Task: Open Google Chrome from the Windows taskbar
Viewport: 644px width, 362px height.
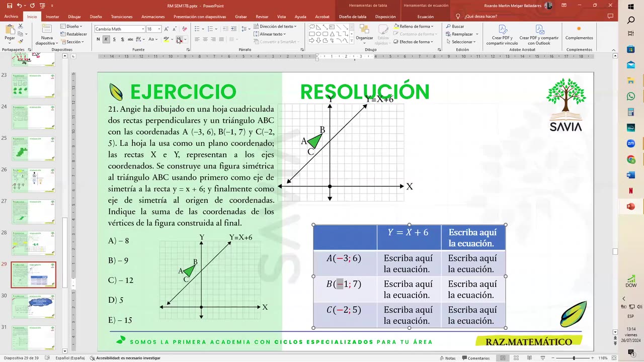Action: (631, 159)
